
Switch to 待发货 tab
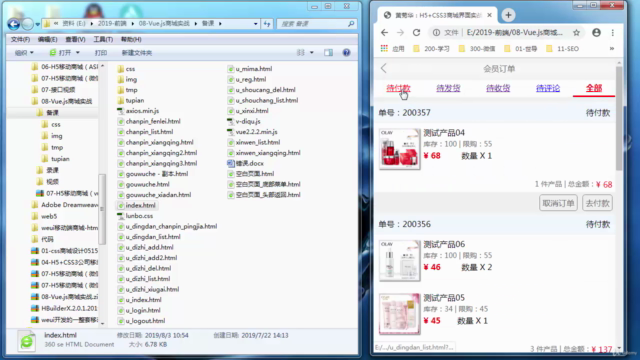[x=448, y=88]
